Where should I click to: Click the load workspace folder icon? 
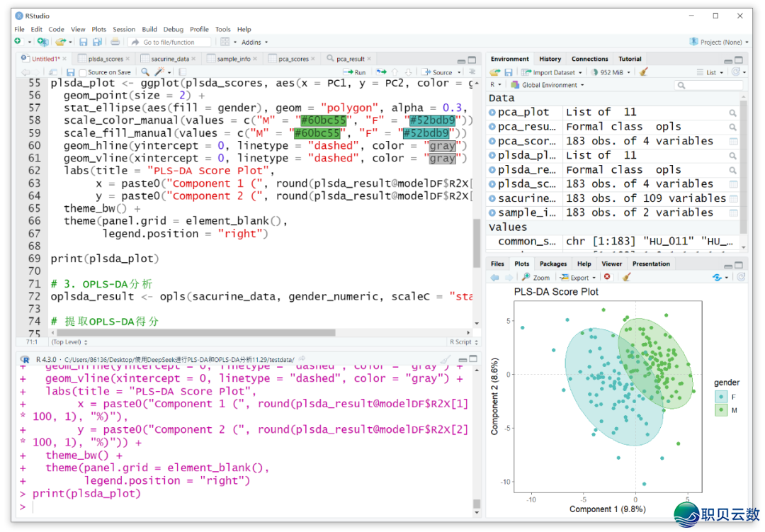pyautogui.click(x=496, y=72)
